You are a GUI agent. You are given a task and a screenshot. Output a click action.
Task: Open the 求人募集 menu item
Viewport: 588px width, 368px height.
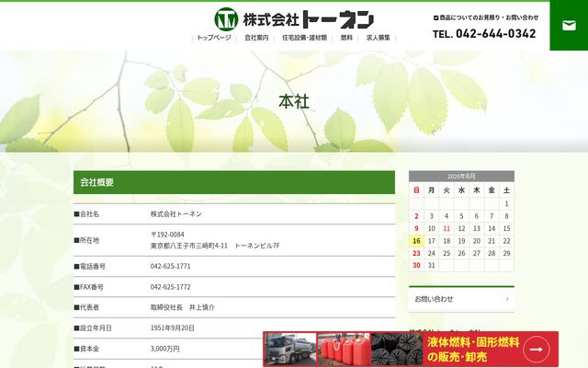[x=378, y=38]
